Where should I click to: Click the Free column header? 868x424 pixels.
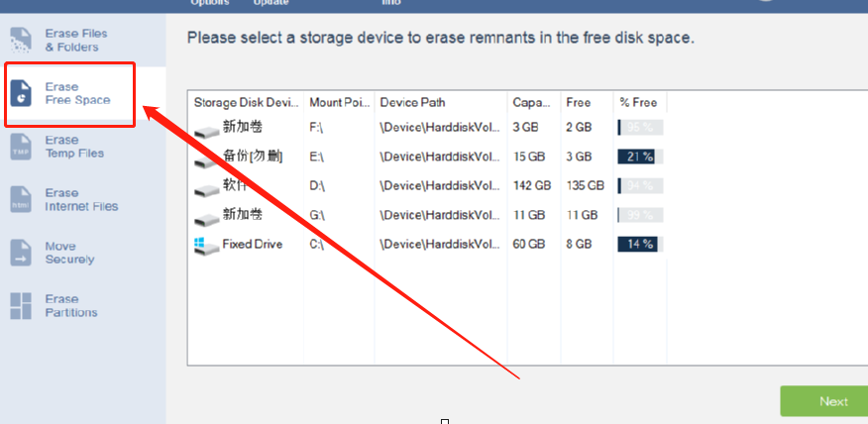[587, 102]
